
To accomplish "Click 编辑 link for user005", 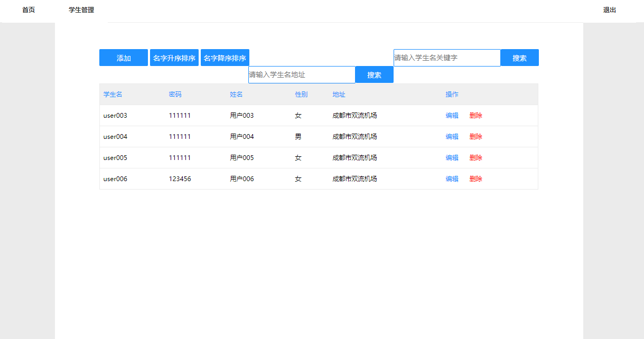I will (x=452, y=157).
